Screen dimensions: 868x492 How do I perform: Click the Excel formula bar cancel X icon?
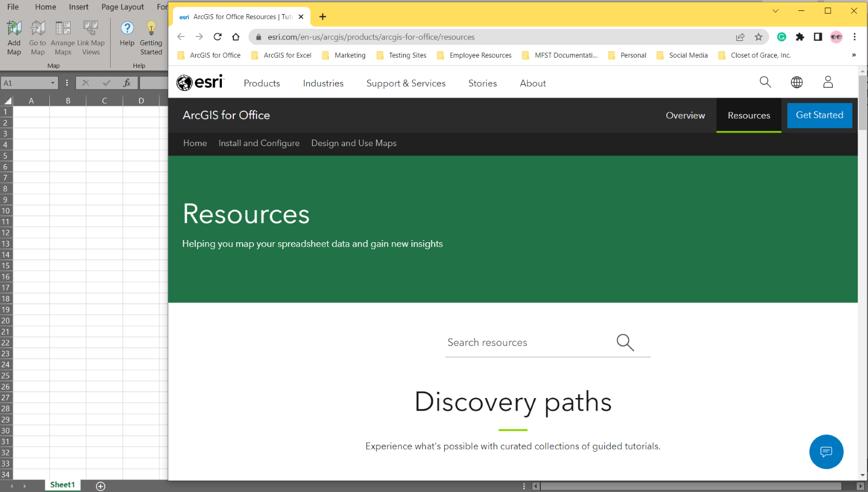click(86, 83)
